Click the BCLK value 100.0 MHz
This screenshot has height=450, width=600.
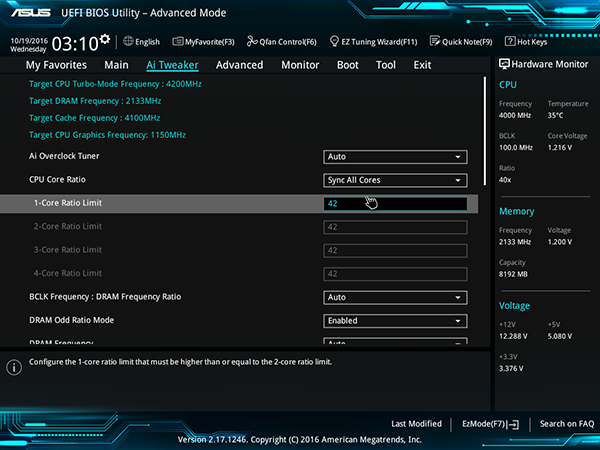click(516, 147)
